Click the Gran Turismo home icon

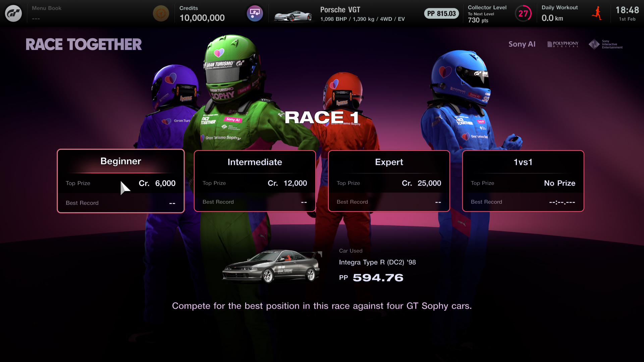tap(14, 14)
